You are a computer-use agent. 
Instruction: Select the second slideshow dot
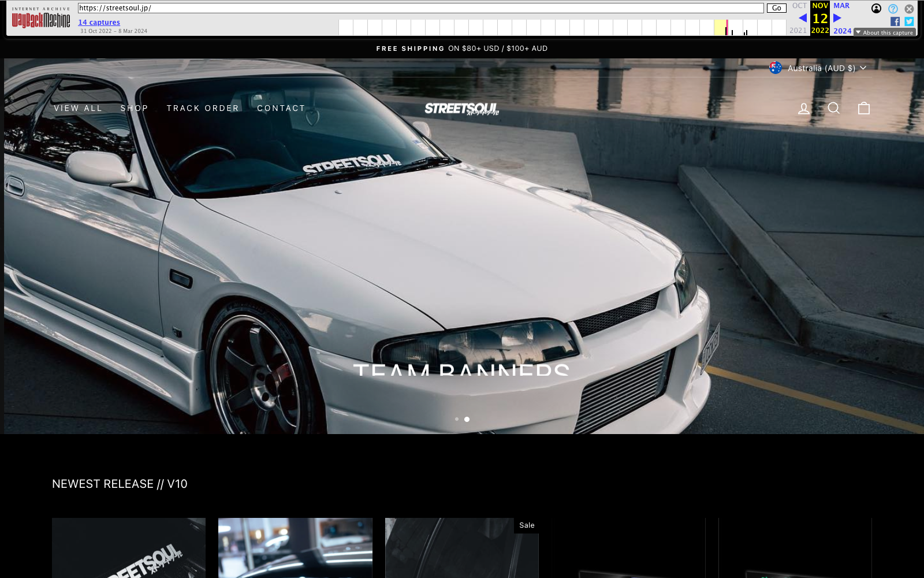pos(467,419)
